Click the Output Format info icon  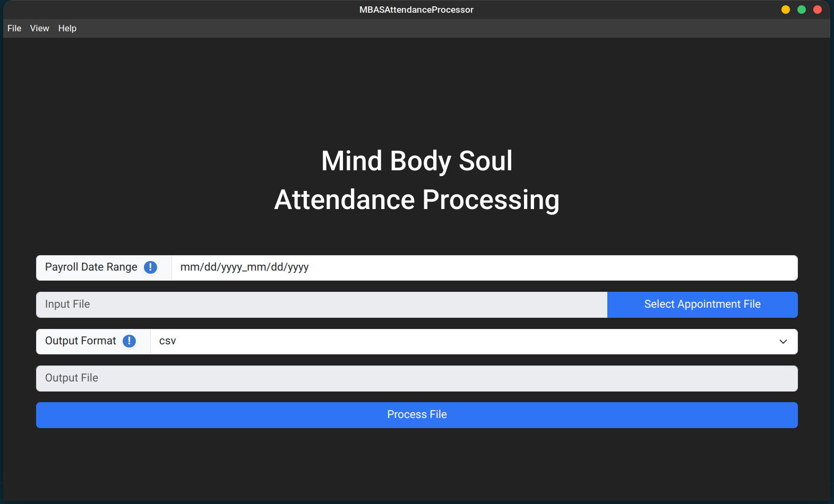[129, 341]
